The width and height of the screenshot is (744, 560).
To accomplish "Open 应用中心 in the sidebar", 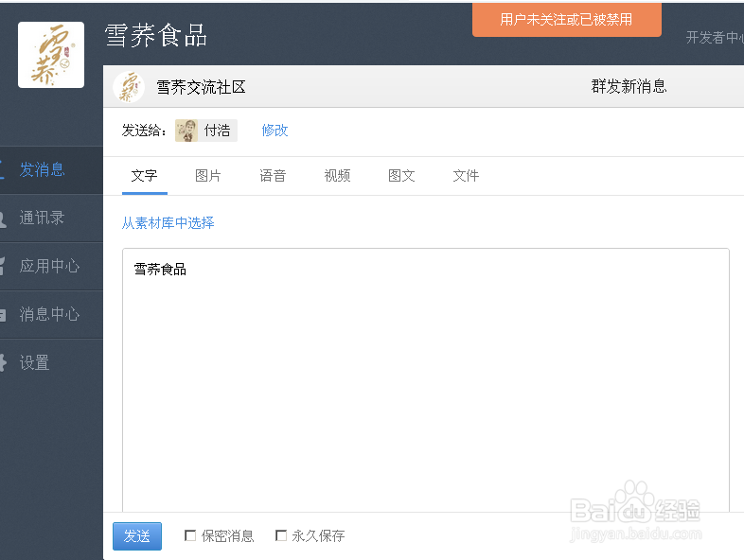I will pos(51,267).
